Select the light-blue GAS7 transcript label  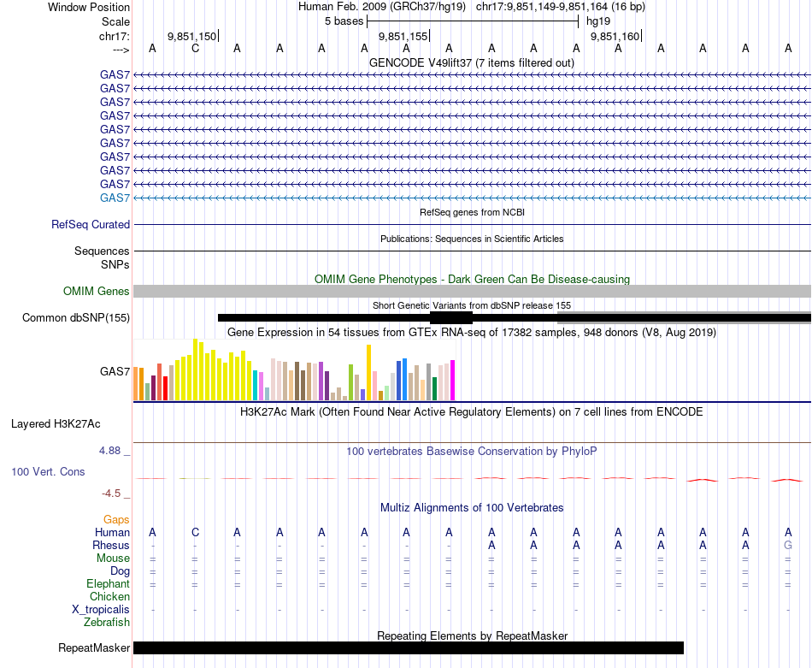pos(115,198)
